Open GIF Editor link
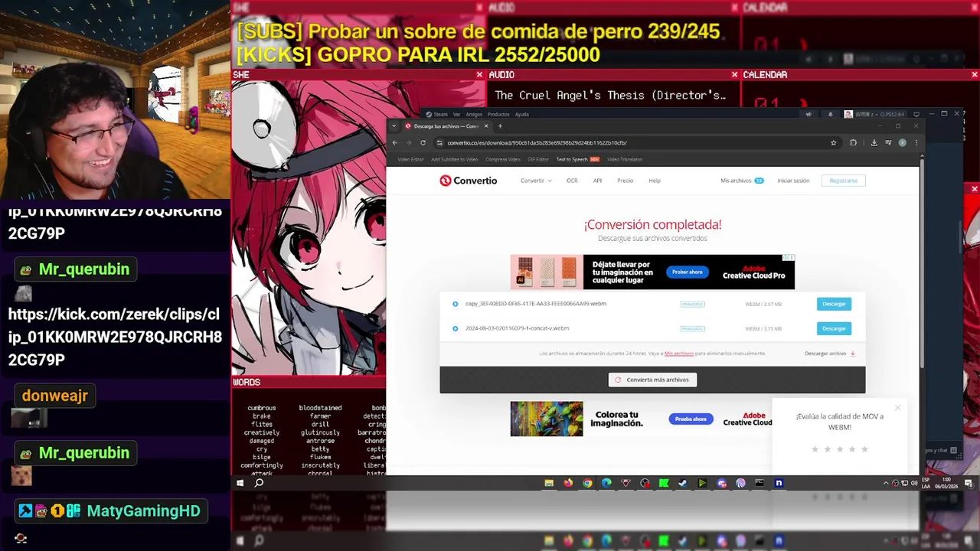This screenshot has height=551, width=980. [x=538, y=159]
